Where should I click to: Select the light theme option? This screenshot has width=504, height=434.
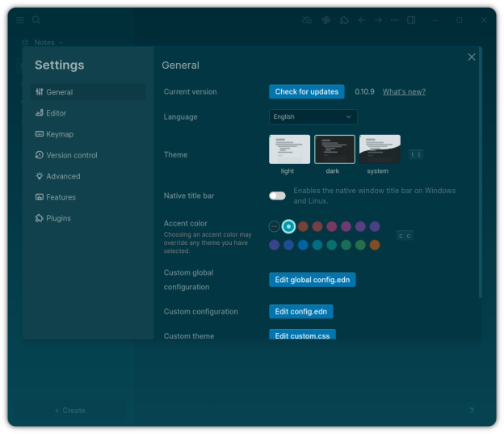289,150
